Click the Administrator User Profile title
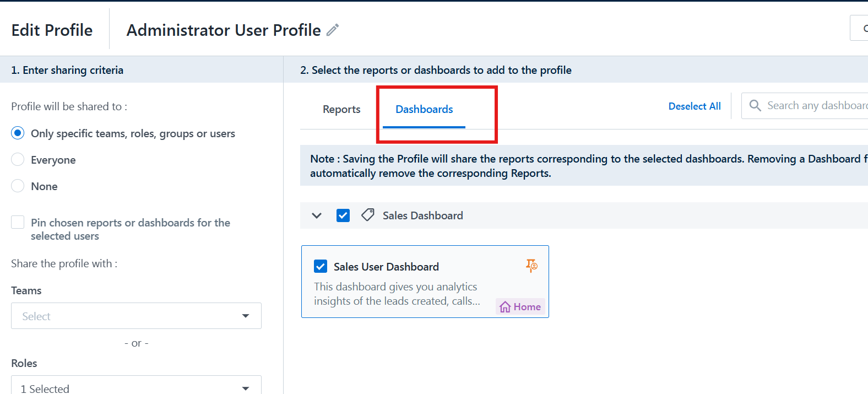 [x=224, y=30]
